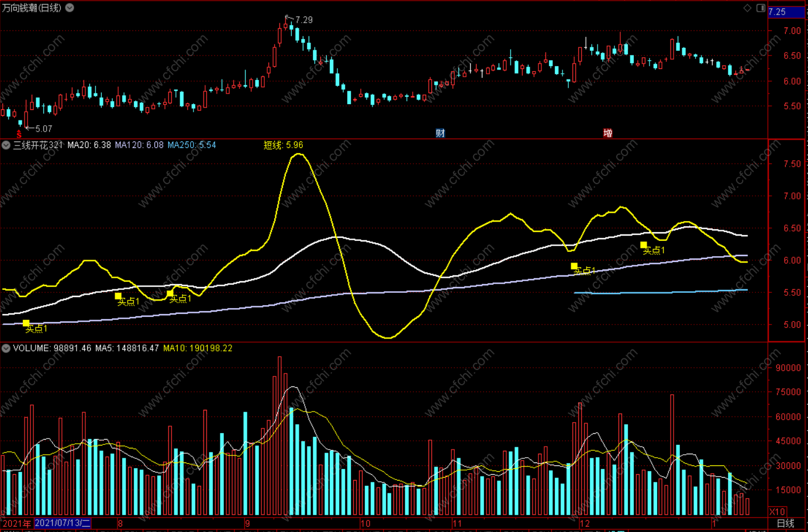This screenshot has height=532, width=808.
Task: Click the 三线开花321 indicator name
Action: pos(38,145)
